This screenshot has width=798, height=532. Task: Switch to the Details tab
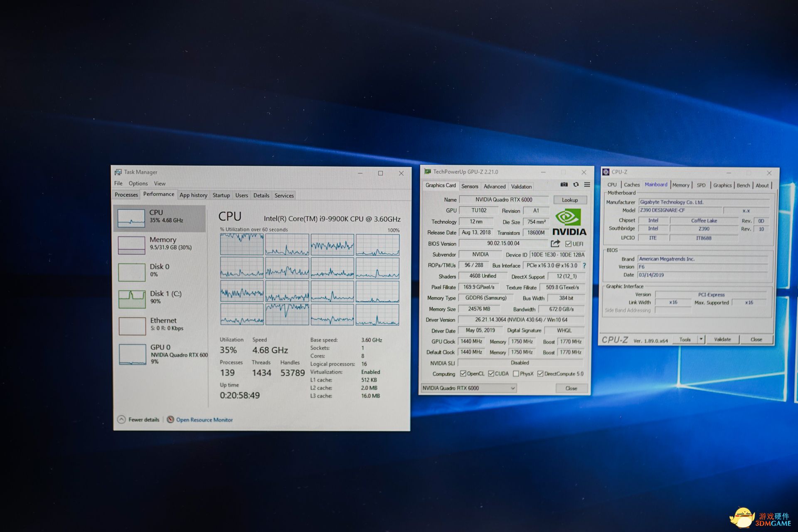click(x=261, y=195)
